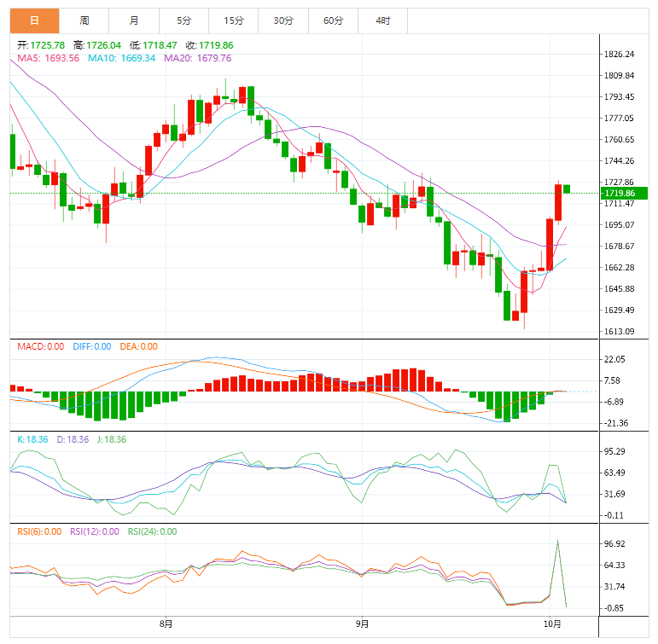This screenshot has height=644, width=658.
Task: Open the 60分 timeframe tab
Action: [x=333, y=20]
